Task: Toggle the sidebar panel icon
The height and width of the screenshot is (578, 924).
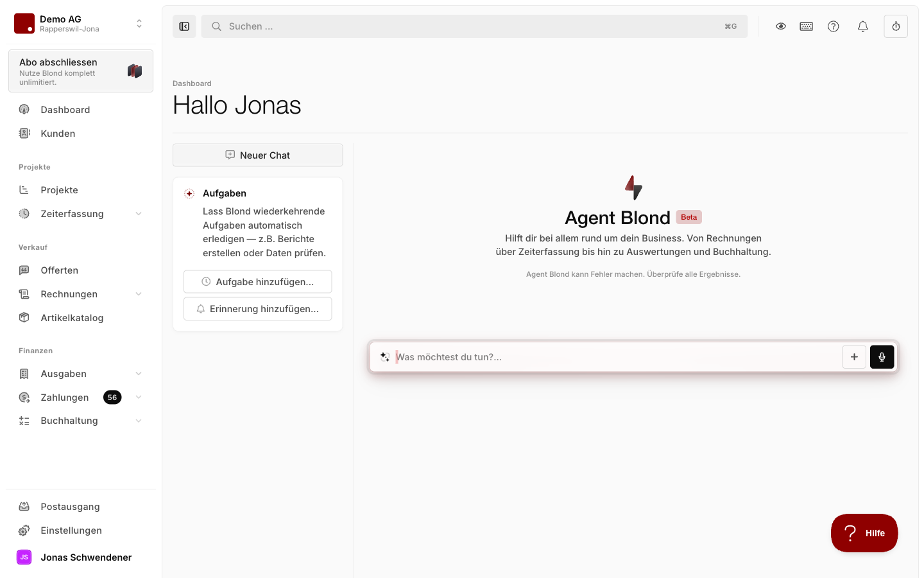Action: tap(184, 26)
